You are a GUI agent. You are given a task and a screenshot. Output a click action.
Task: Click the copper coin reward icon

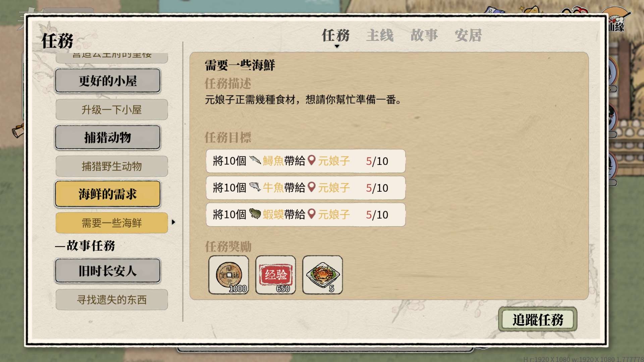pyautogui.click(x=228, y=275)
